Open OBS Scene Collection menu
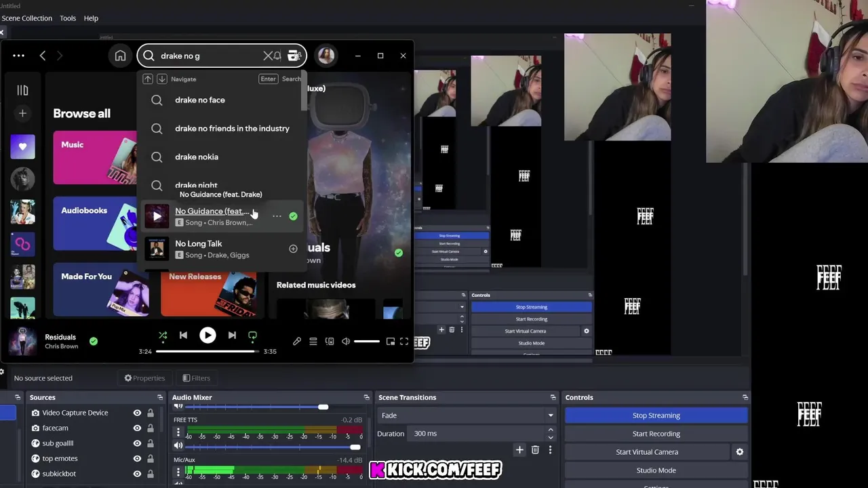Screen dimensions: 868x488 [27, 18]
